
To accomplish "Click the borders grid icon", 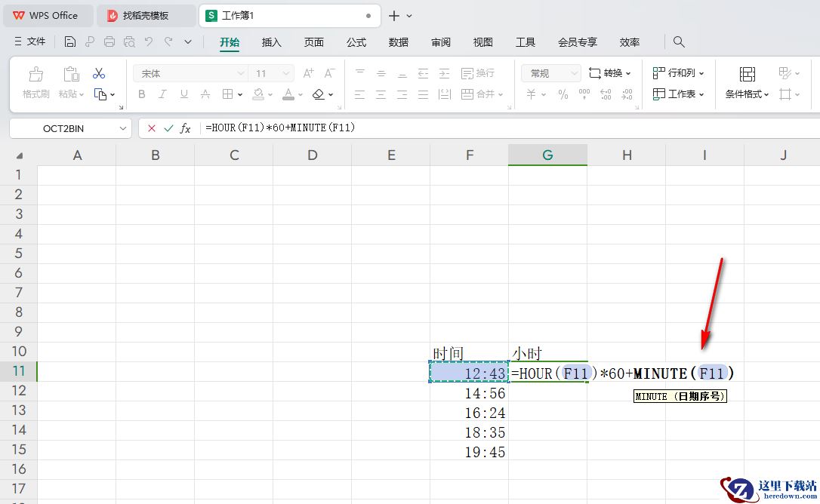I will coord(227,94).
